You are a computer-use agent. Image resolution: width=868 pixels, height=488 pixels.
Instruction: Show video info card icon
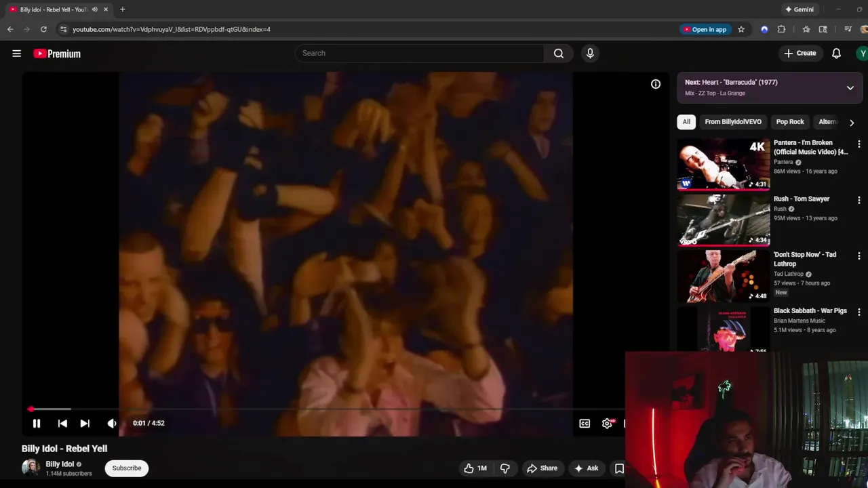656,84
